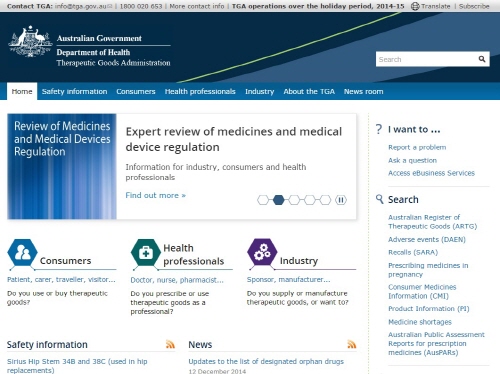Click Ask a question link
The width and height of the screenshot is (500, 374).
tap(412, 160)
